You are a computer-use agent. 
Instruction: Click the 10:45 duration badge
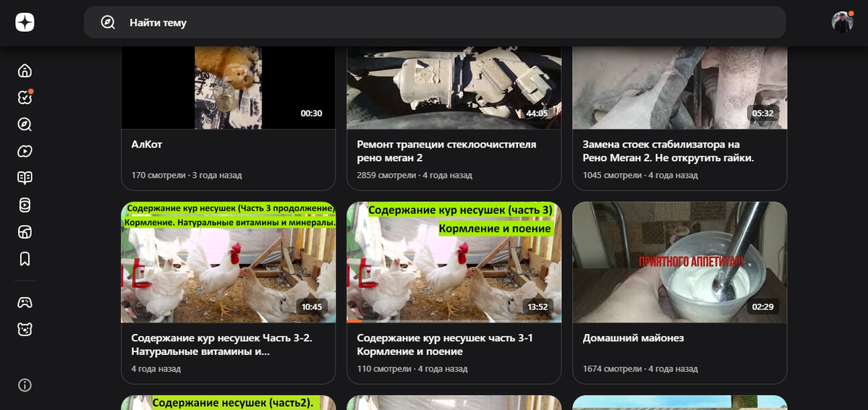311,307
